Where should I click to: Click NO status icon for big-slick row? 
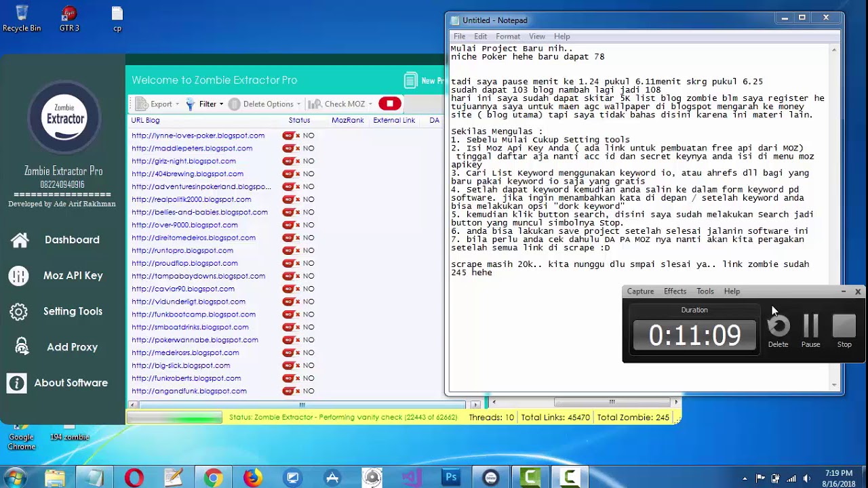point(292,365)
